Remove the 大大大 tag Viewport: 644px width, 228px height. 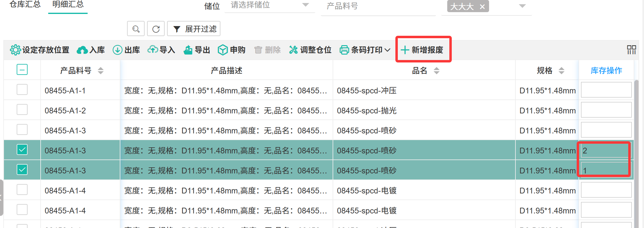[482, 6]
